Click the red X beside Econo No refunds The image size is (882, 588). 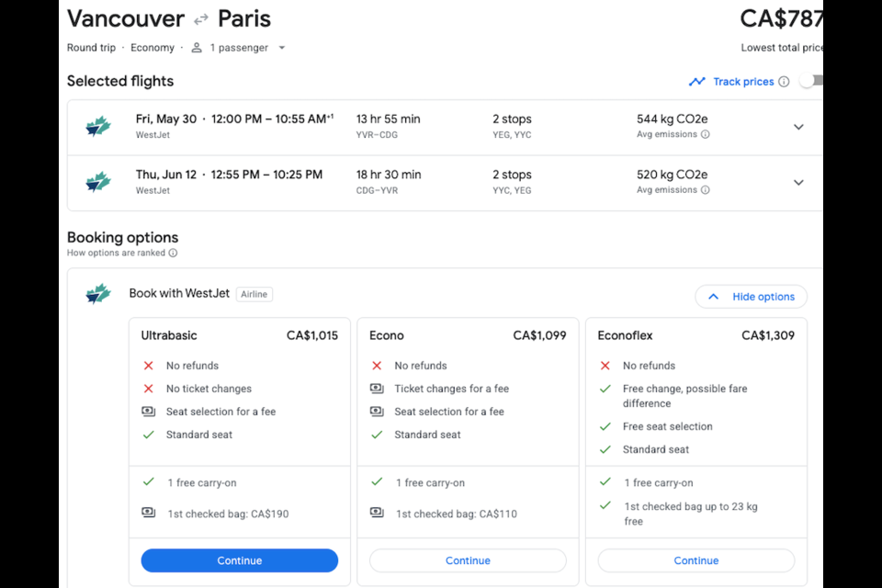pyautogui.click(x=377, y=366)
